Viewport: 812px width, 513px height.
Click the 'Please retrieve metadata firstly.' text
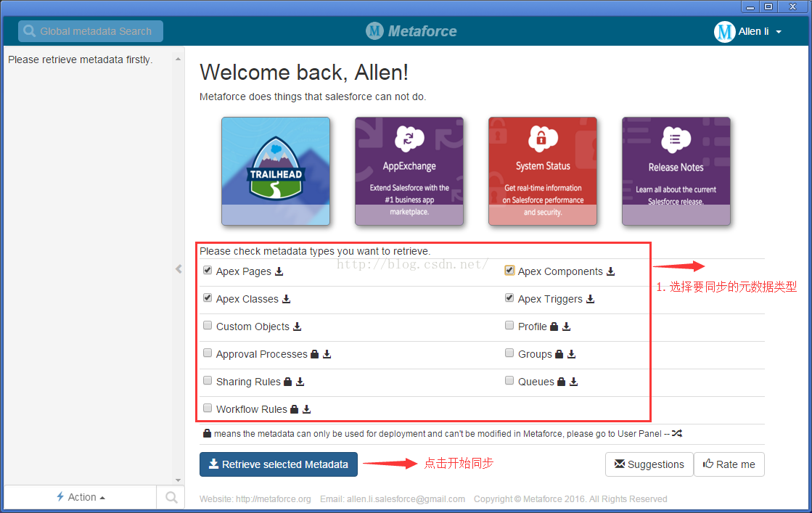[81, 59]
